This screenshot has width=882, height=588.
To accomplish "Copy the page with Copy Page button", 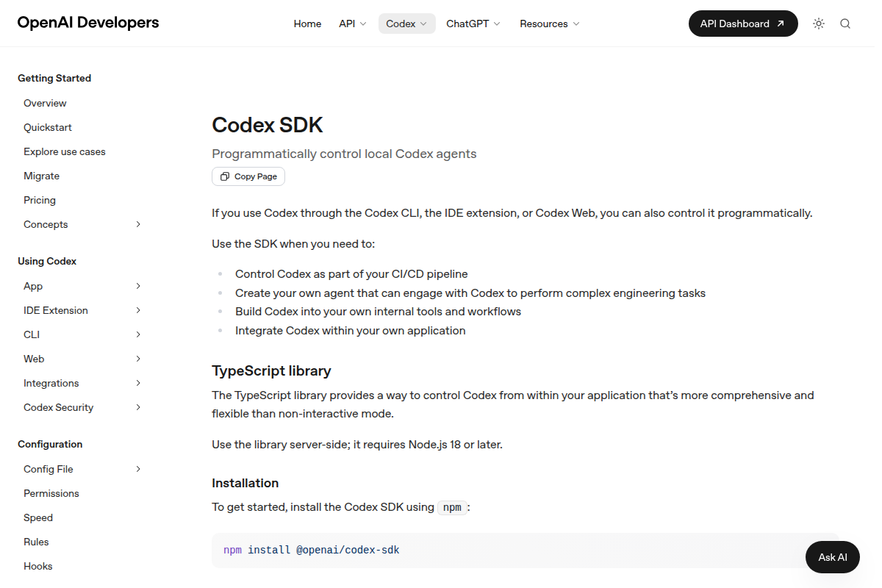I will tap(248, 176).
